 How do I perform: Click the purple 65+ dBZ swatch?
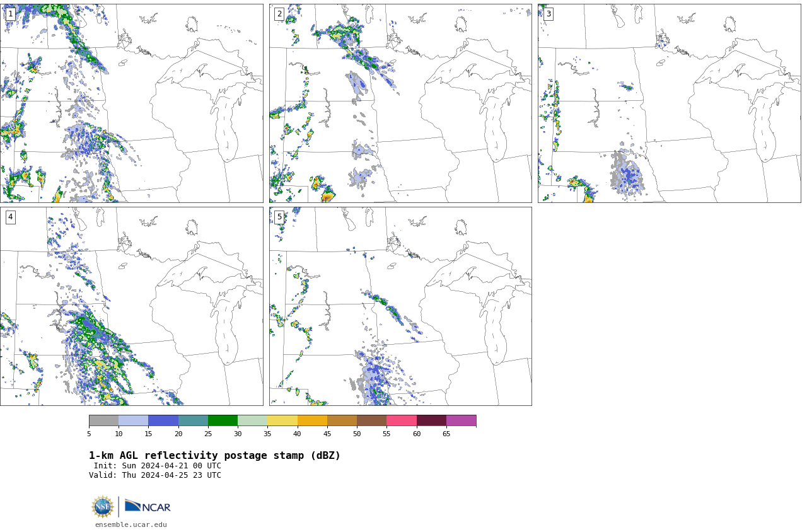[461, 420]
